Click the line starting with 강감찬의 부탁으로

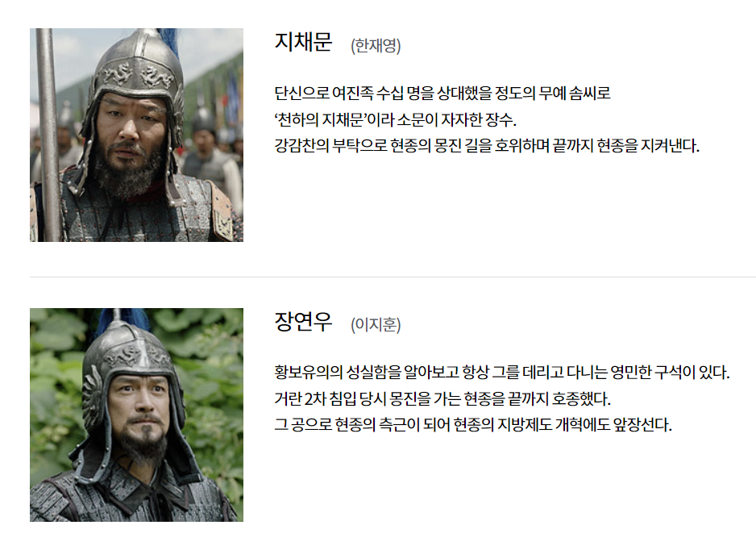pos(487,145)
